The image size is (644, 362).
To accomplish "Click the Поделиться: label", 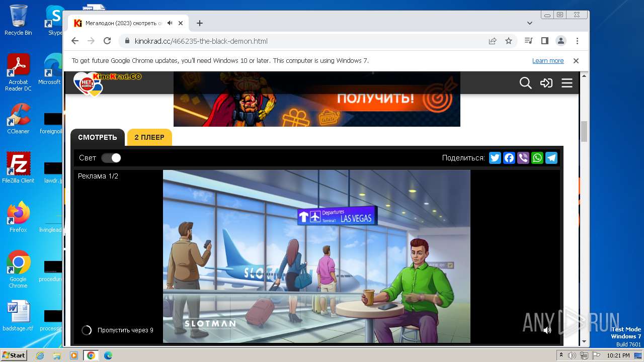I will tap(463, 158).
